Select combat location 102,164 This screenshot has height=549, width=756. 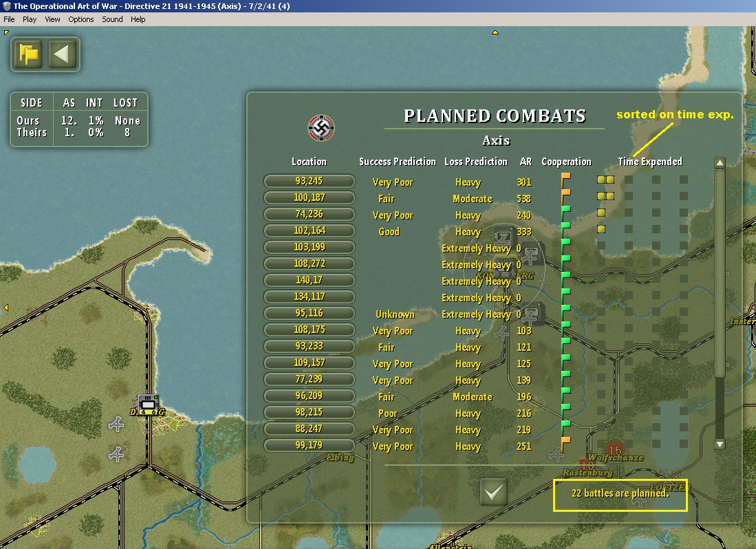pyautogui.click(x=309, y=230)
